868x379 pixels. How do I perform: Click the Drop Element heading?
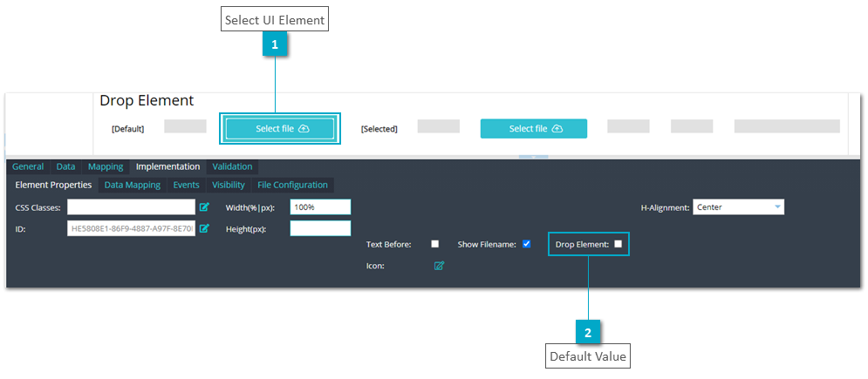click(x=147, y=100)
